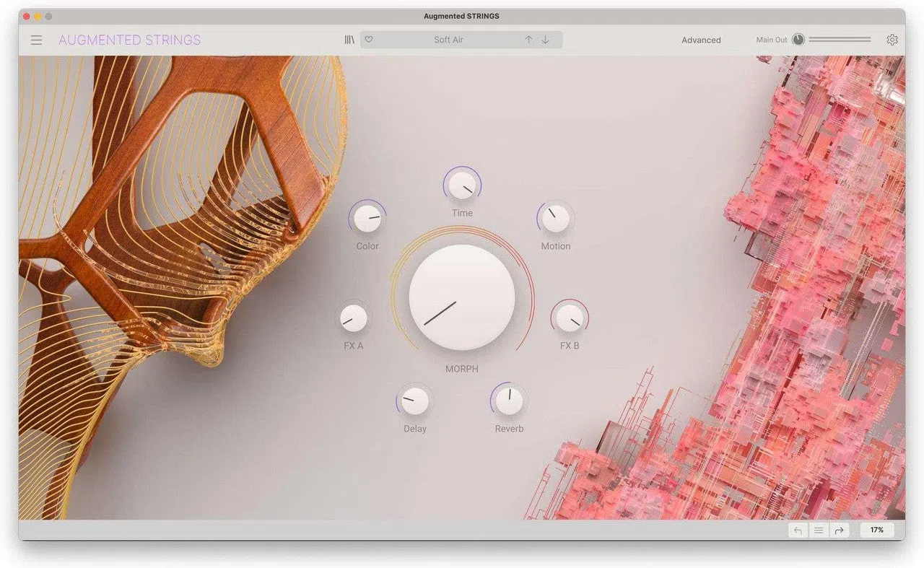Open the edit history list icon
This screenshot has width=924, height=568.
pos(819,530)
